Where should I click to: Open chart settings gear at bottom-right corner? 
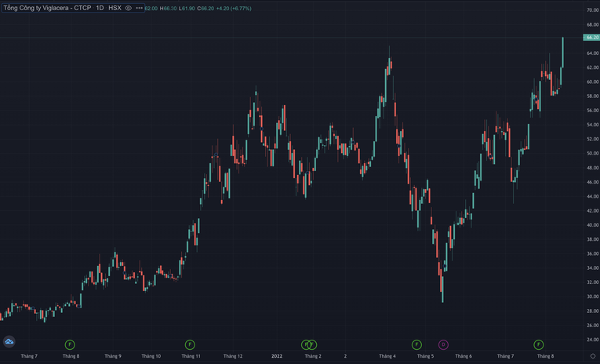coord(592,356)
